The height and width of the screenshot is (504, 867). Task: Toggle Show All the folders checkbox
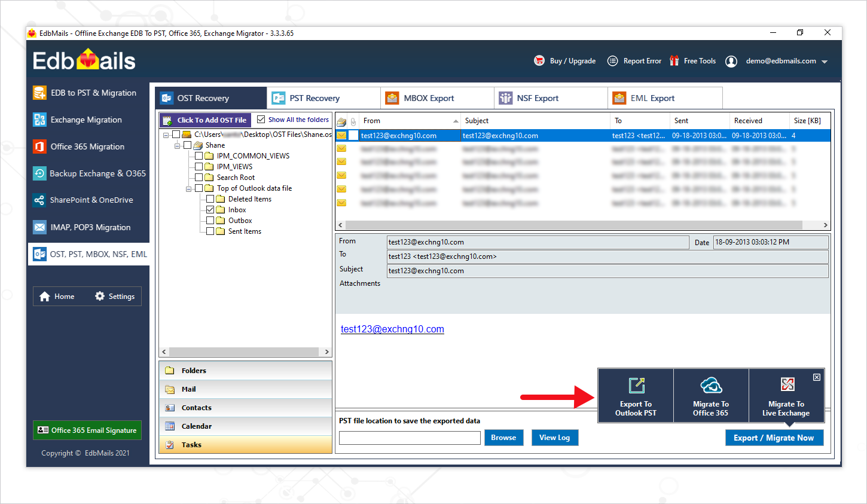coord(261,120)
